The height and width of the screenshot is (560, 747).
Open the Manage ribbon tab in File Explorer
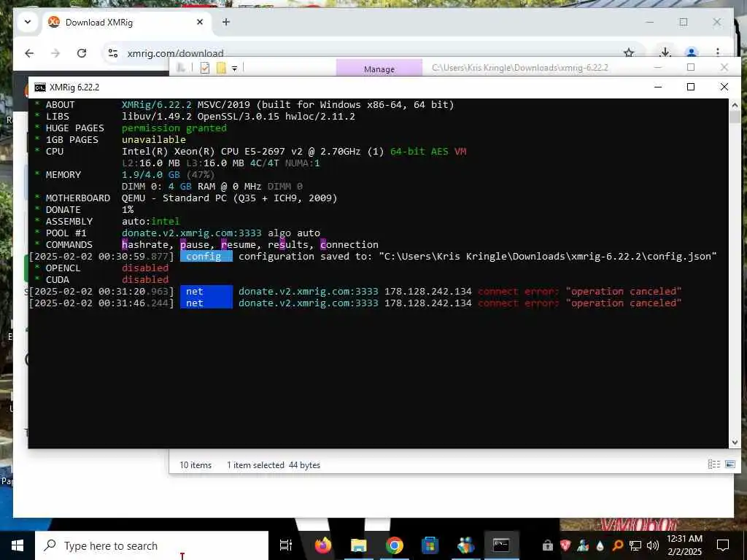(379, 69)
